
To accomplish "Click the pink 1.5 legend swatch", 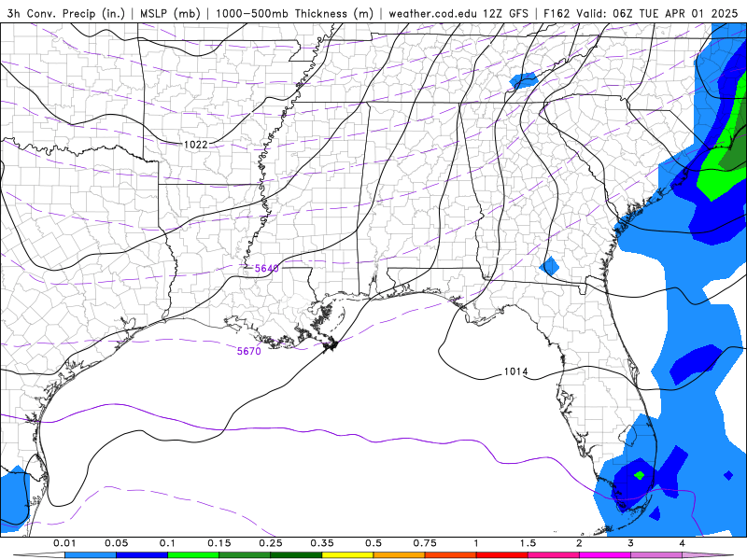I will click(x=554, y=555).
